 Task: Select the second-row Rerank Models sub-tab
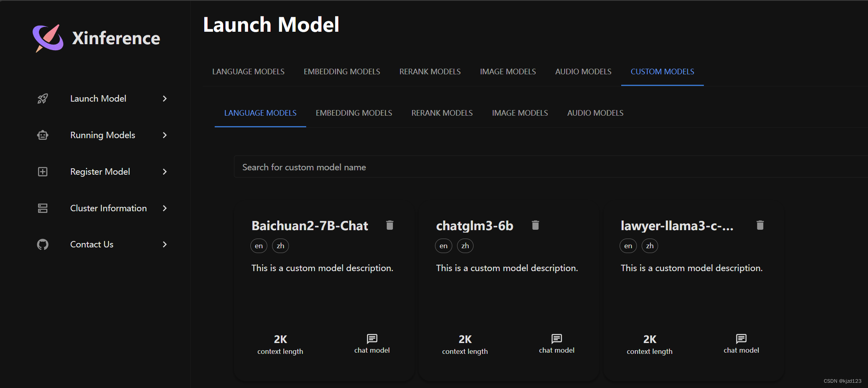click(x=442, y=113)
